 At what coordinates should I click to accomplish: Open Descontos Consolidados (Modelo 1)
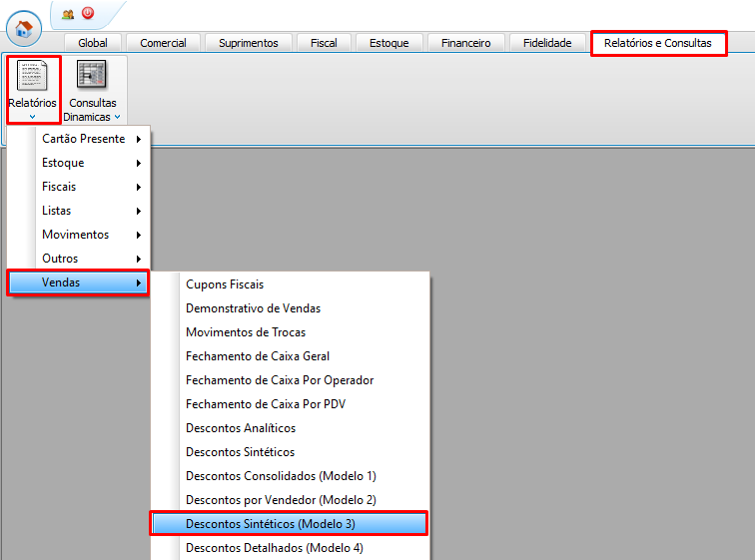(x=290, y=476)
